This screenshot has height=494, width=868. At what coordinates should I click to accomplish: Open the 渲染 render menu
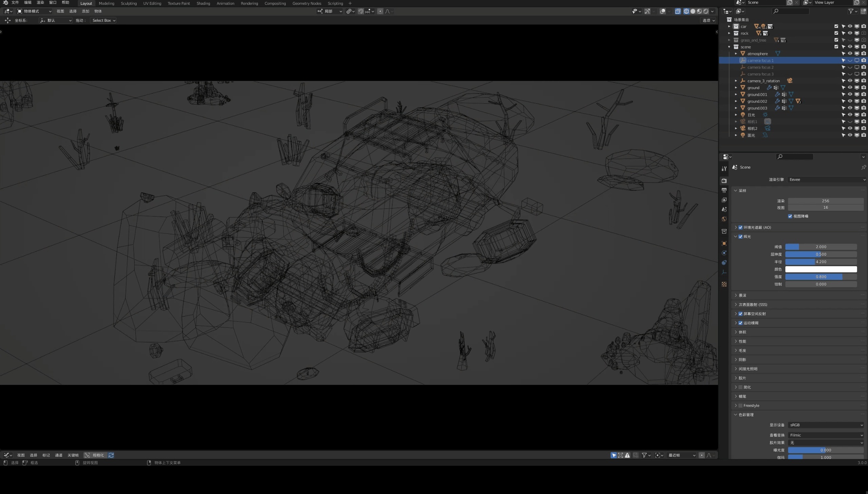tap(40, 2)
